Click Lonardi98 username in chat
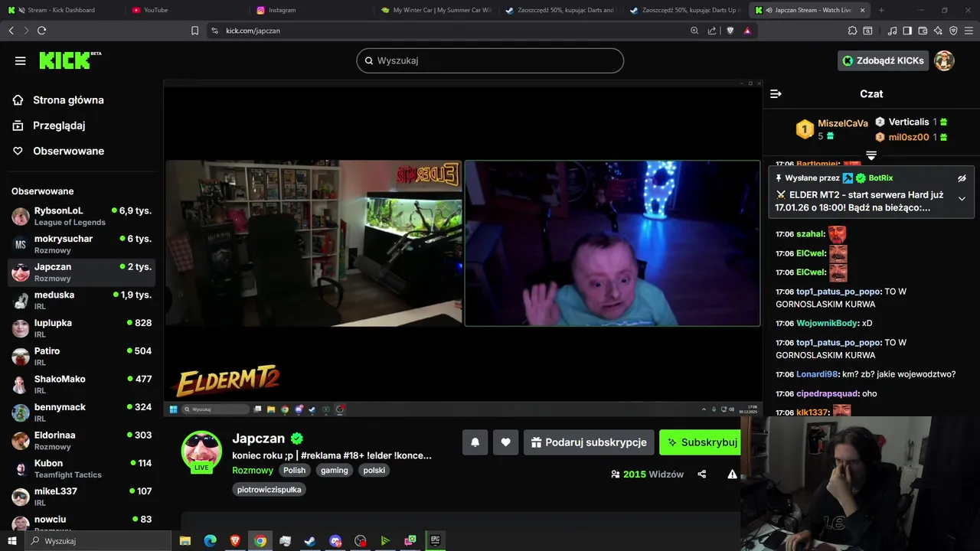This screenshot has height=551, width=980. click(817, 374)
